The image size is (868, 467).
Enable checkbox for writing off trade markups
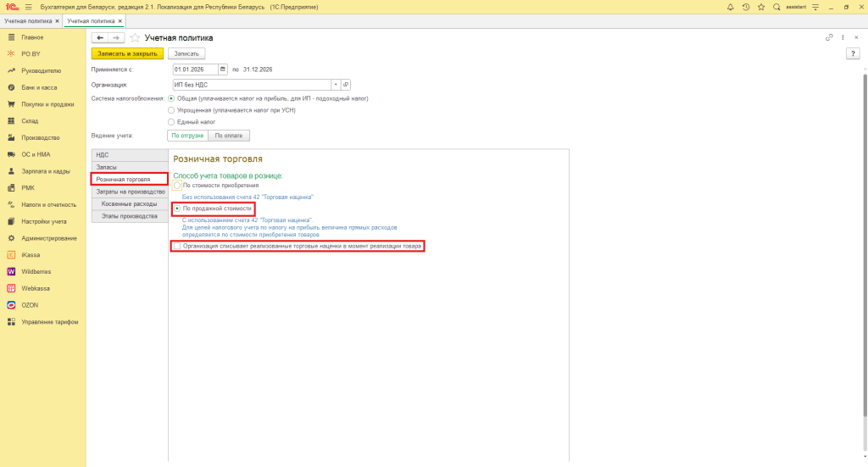coord(176,246)
